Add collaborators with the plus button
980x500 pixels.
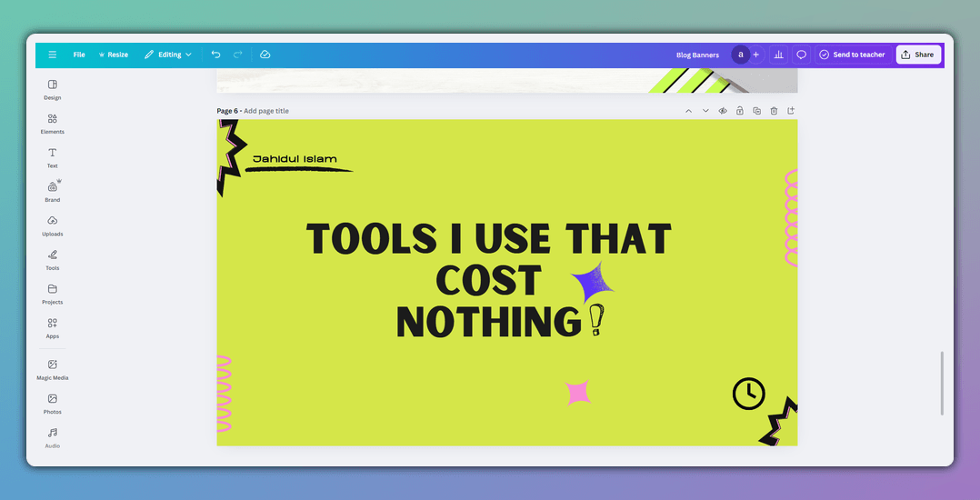pyautogui.click(x=755, y=55)
